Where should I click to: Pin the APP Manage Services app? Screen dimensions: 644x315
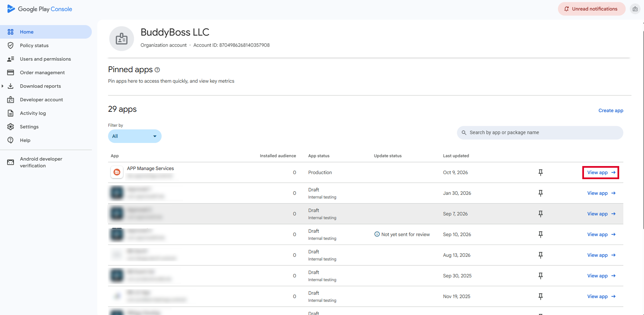tap(541, 172)
